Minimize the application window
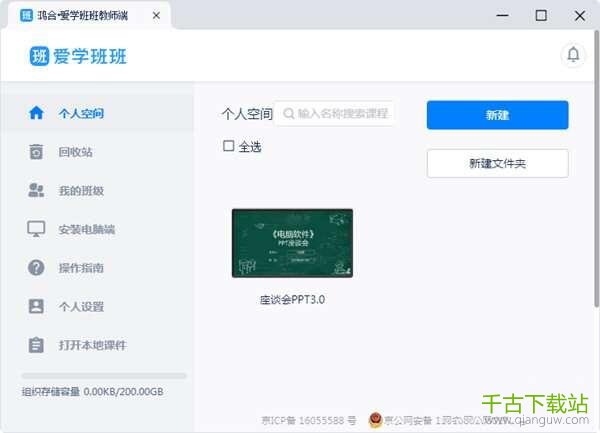The height and width of the screenshot is (433, 600). pos(502,16)
